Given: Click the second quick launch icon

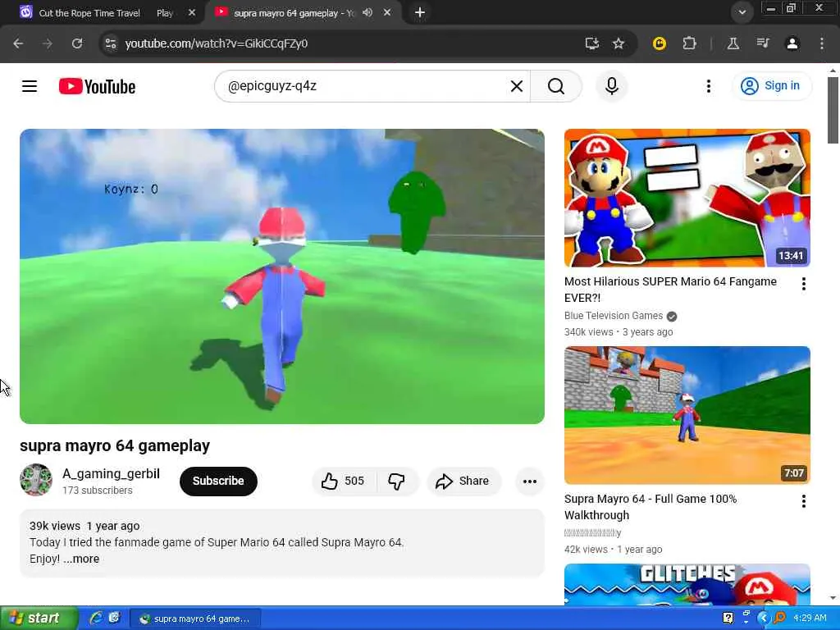Looking at the screenshot, I should click(114, 618).
